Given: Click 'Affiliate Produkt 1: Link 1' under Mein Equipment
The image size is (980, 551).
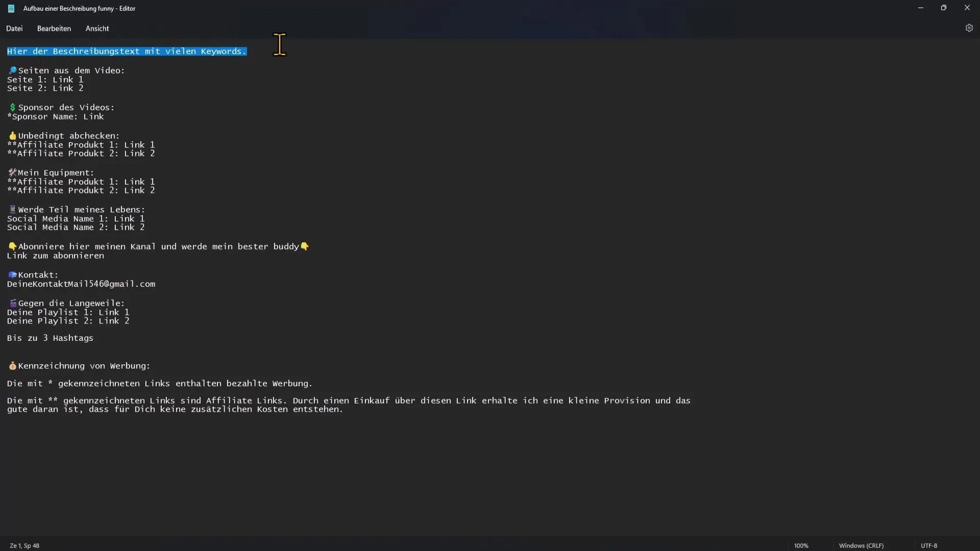Looking at the screenshot, I should pos(86,182).
